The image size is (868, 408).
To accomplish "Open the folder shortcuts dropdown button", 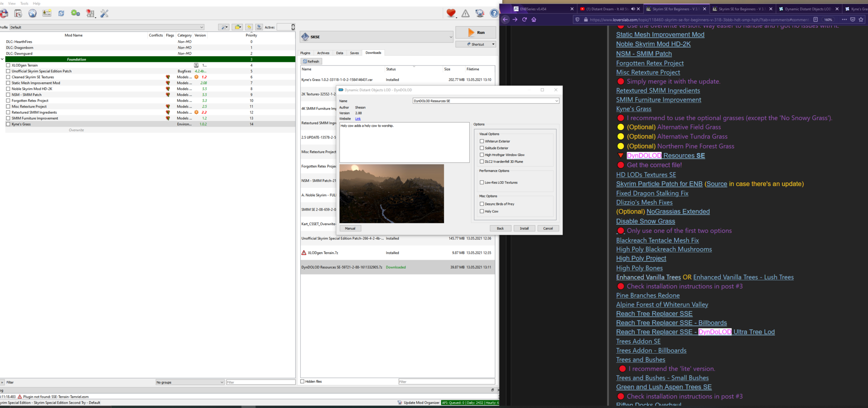I will click(x=237, y=27).
